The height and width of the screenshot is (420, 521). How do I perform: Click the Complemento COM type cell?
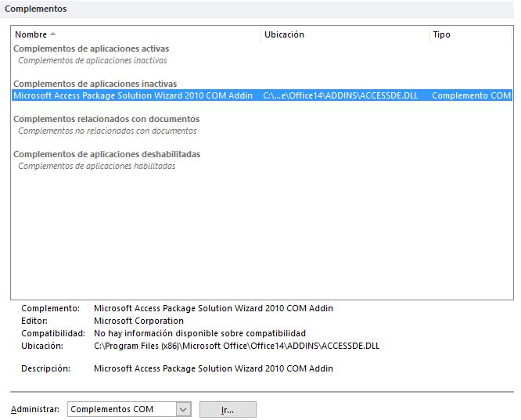coord(471,95)
